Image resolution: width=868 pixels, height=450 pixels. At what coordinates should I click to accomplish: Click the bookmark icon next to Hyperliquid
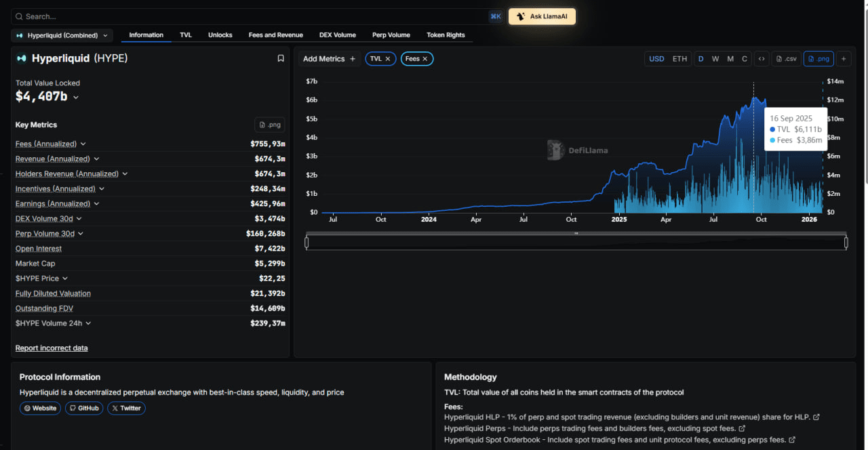point(281,58)
